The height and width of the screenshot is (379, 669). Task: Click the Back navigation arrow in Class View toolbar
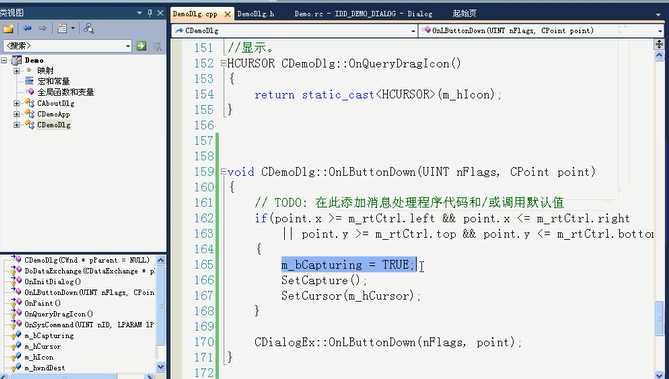point(28,29)
